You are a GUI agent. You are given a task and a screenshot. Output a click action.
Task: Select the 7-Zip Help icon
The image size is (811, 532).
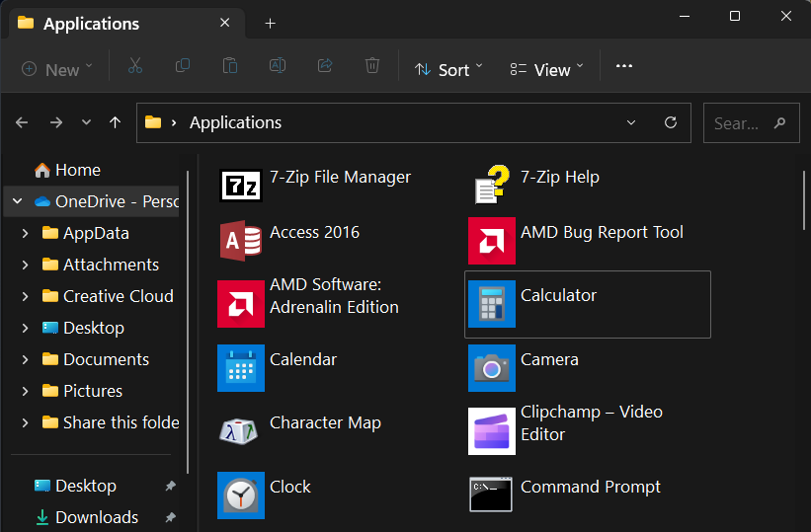click(492, 185)
